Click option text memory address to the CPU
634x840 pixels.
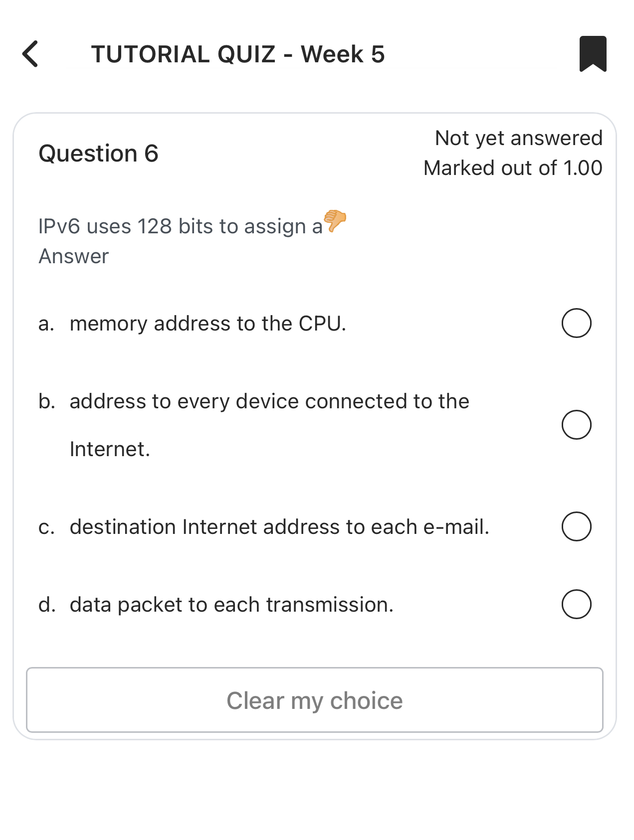pyautogui.click(x=208, y=323)
